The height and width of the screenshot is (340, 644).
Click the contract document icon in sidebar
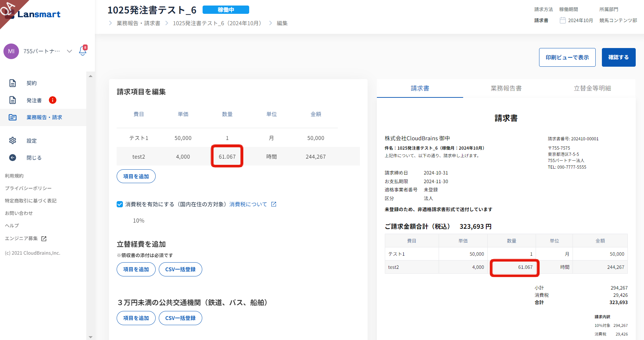coord(13,83)
